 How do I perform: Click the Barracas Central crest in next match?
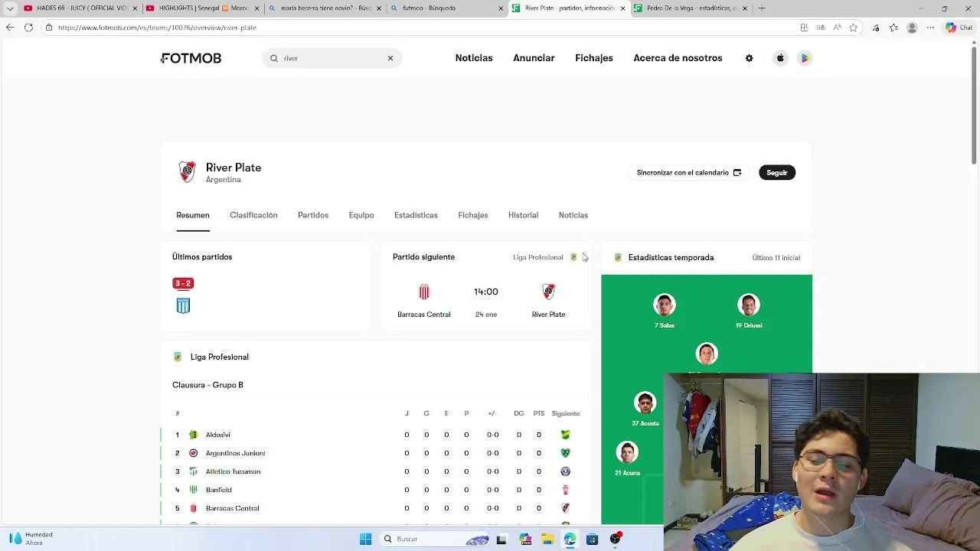424,292
